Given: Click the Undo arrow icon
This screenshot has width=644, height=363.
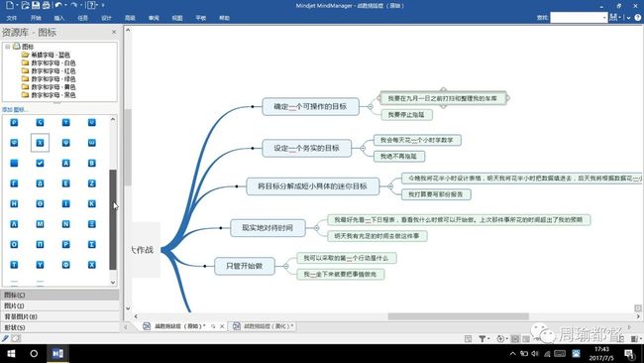Looking at the screenshot, I should coord(58,5).
